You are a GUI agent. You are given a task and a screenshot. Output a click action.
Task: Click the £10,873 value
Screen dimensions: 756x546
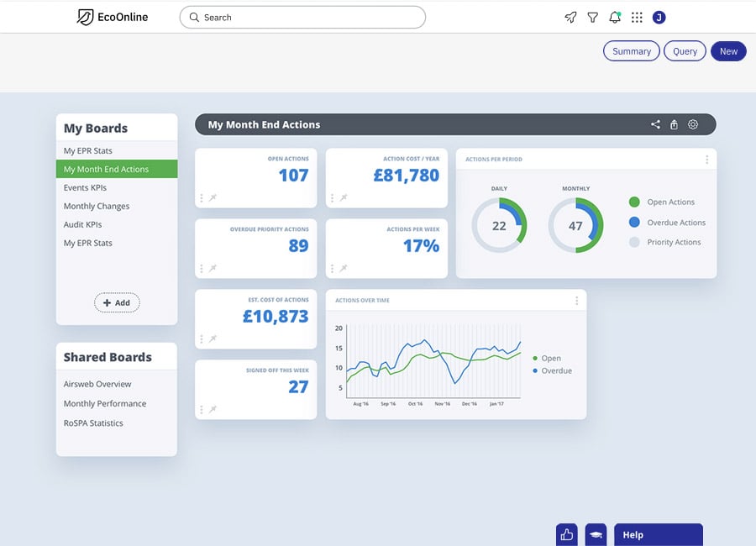(276, 317)
